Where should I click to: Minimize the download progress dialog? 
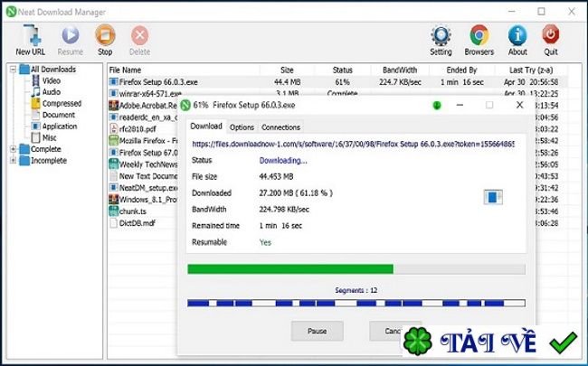pos(460,105)
